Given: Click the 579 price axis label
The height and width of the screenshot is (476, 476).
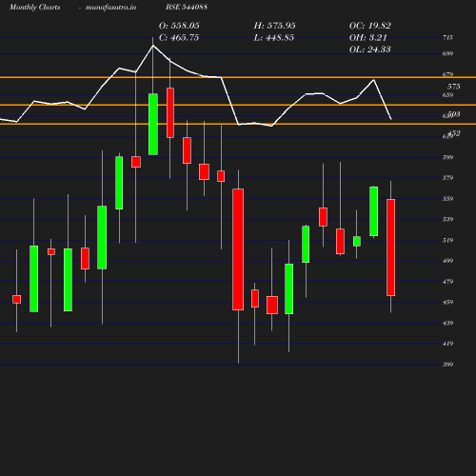Looking at the screenshot, I should tap(447, 178).
